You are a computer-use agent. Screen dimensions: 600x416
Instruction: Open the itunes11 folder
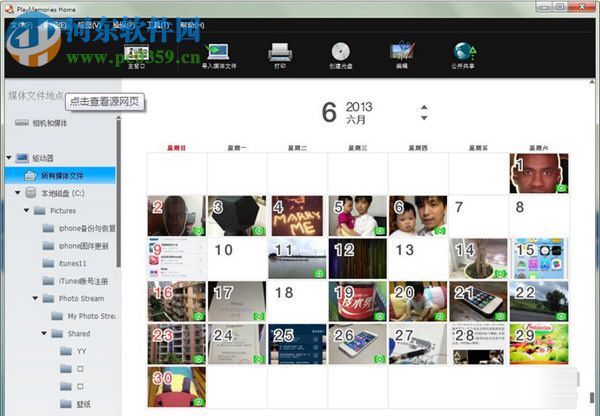click(x=64, y=264)
